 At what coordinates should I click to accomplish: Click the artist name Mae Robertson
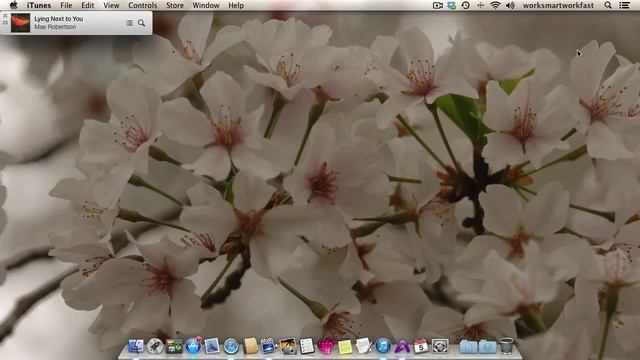pos(55,27)
